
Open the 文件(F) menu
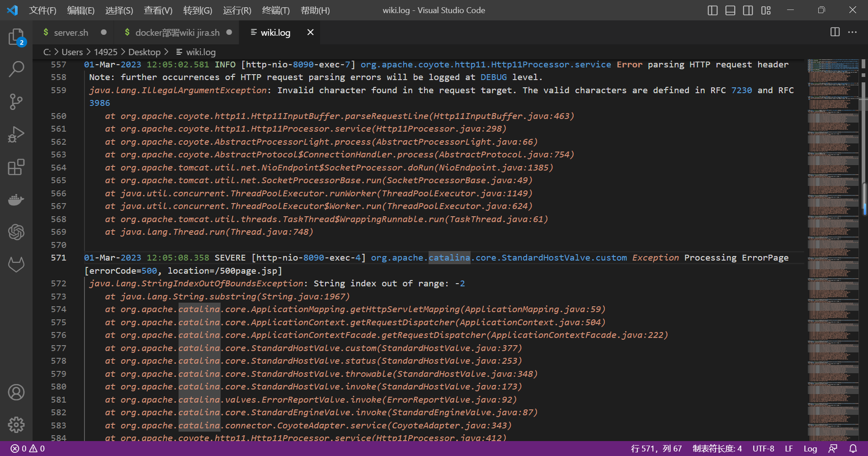(42, 10)
